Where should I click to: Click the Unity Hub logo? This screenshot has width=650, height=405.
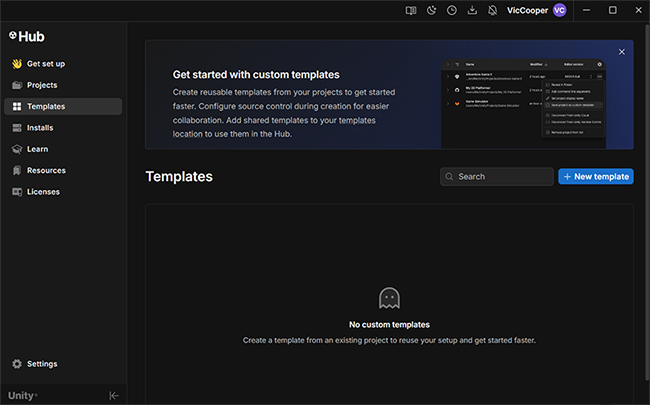[x=27, y=36]
